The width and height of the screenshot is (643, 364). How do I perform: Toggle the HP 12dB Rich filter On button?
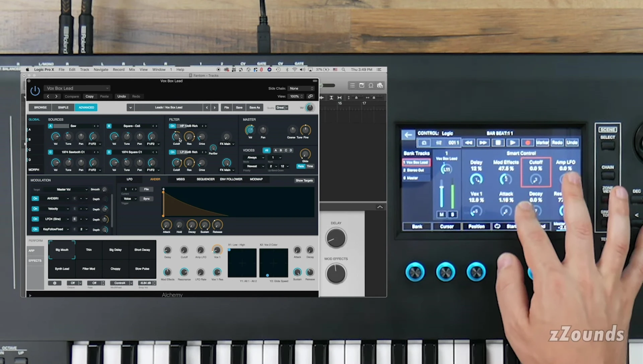172,126
